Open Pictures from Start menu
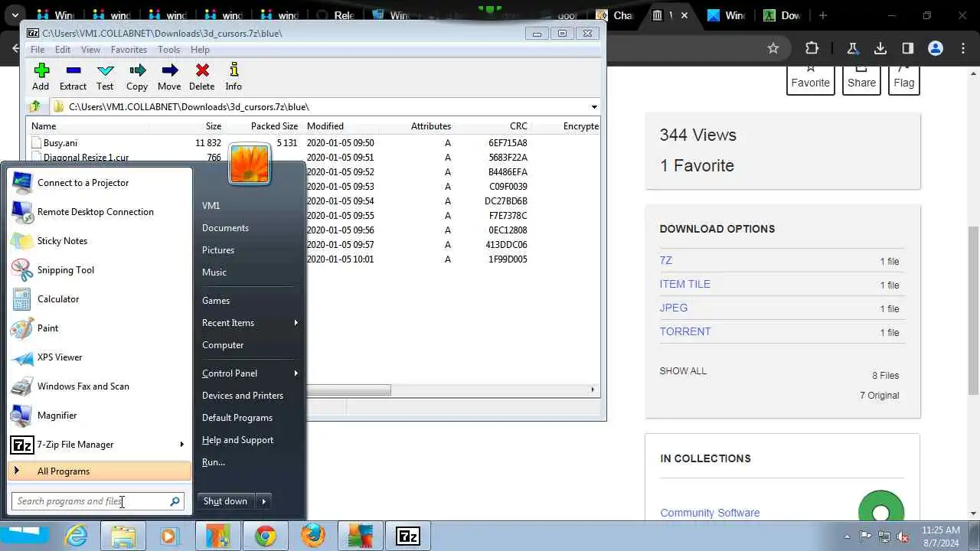Viewport: 980px width, 551px height. pyautogui.click(x=218, y=250)
